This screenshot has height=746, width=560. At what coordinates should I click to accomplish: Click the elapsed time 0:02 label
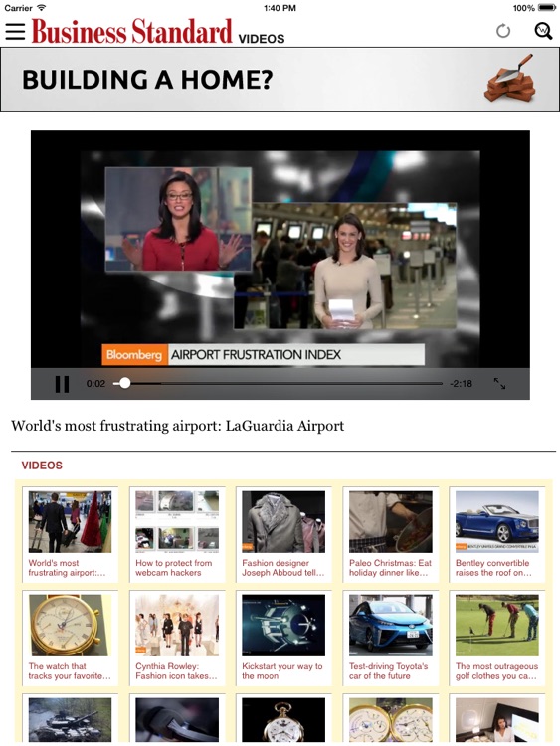tap(95, 384)
